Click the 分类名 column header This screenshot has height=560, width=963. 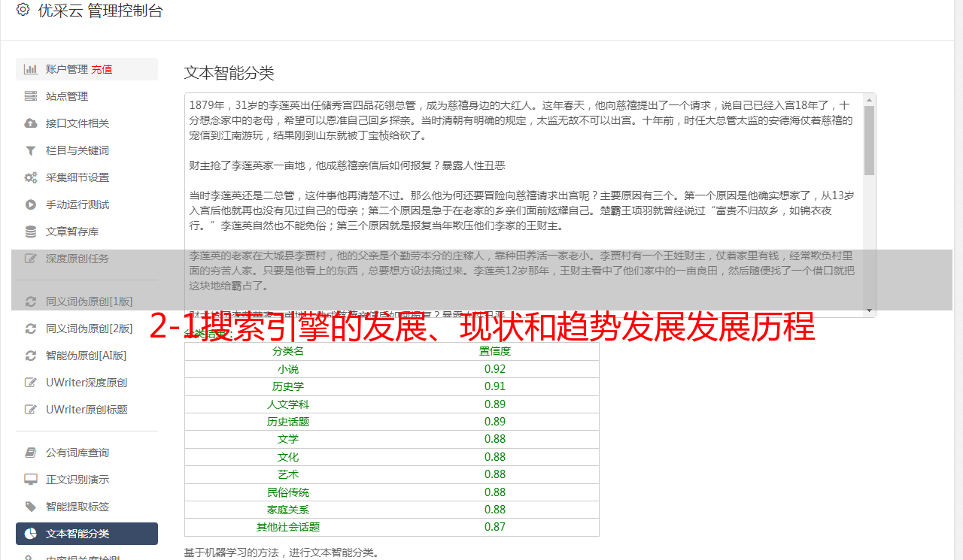click(288, 351)
